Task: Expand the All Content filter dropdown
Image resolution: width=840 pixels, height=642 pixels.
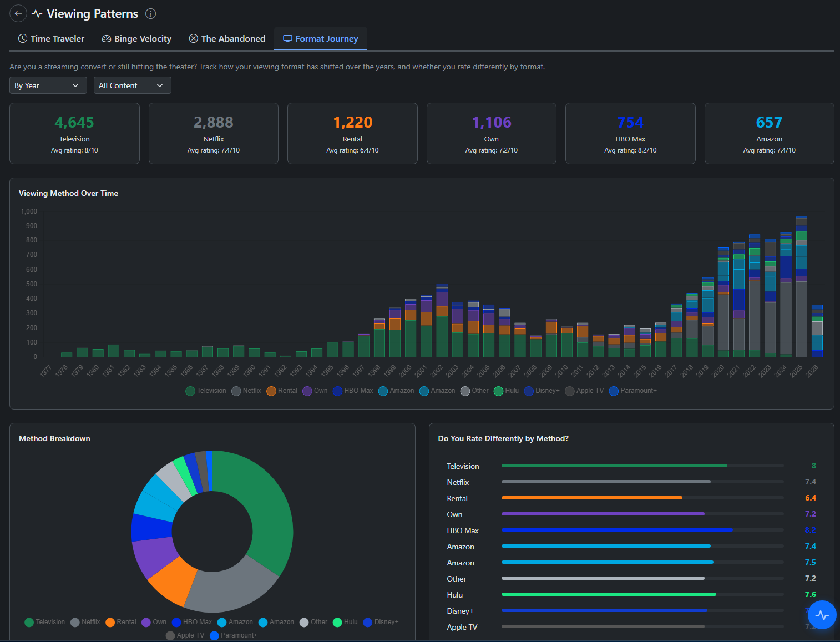Action: [x=132, y=85]
